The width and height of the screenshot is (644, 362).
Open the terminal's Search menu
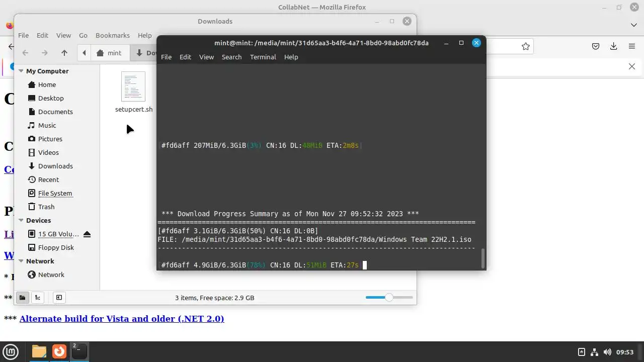click(231, 57)
